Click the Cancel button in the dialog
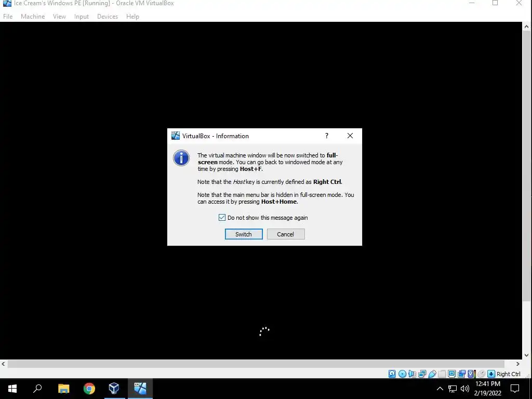 pyautogui.click(x=286, y=234)
